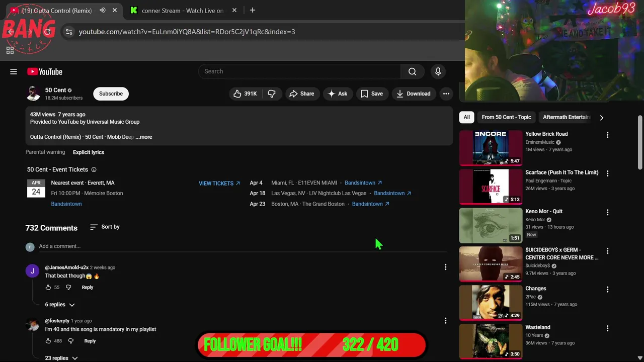The height and width of the screenshot is (362, 644).
Task: Open Yellow Brick Road video thumbnail
Action: click(x=491, y=148)
